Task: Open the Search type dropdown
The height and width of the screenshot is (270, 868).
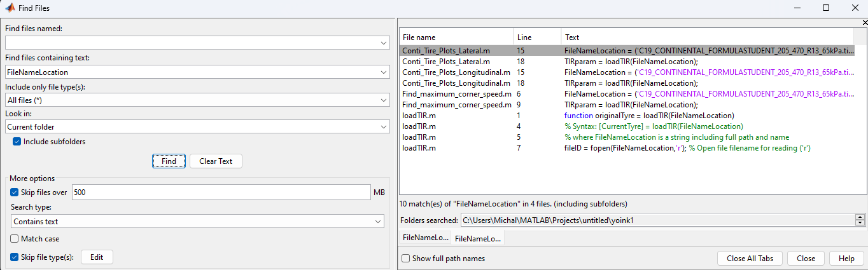Action: [x=378, y=222]
